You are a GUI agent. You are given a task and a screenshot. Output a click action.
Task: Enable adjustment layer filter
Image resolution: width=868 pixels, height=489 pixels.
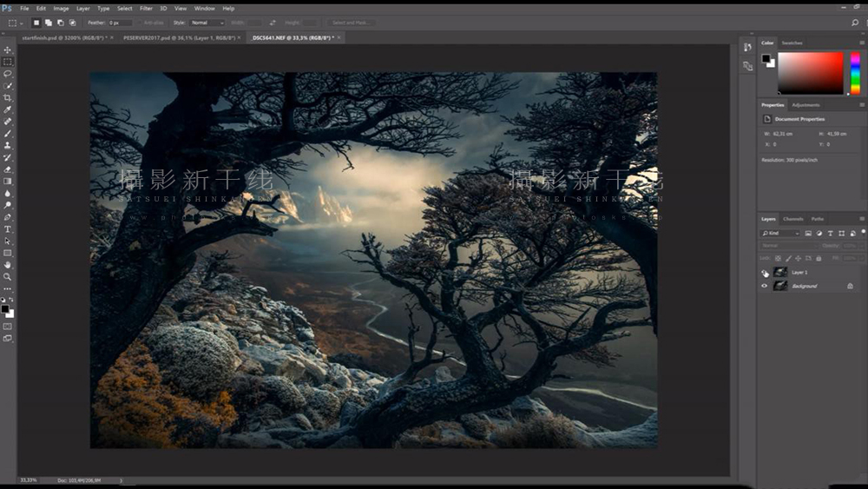coord(819,233)
